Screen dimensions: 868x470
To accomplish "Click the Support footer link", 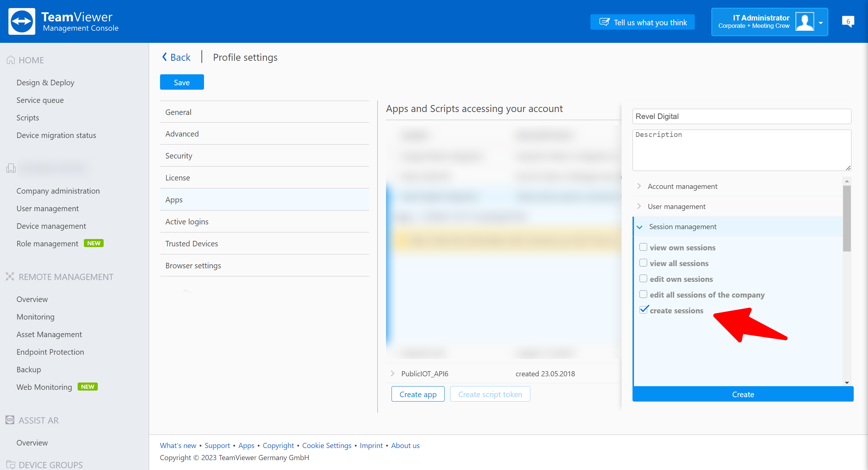I will [217, 445].
